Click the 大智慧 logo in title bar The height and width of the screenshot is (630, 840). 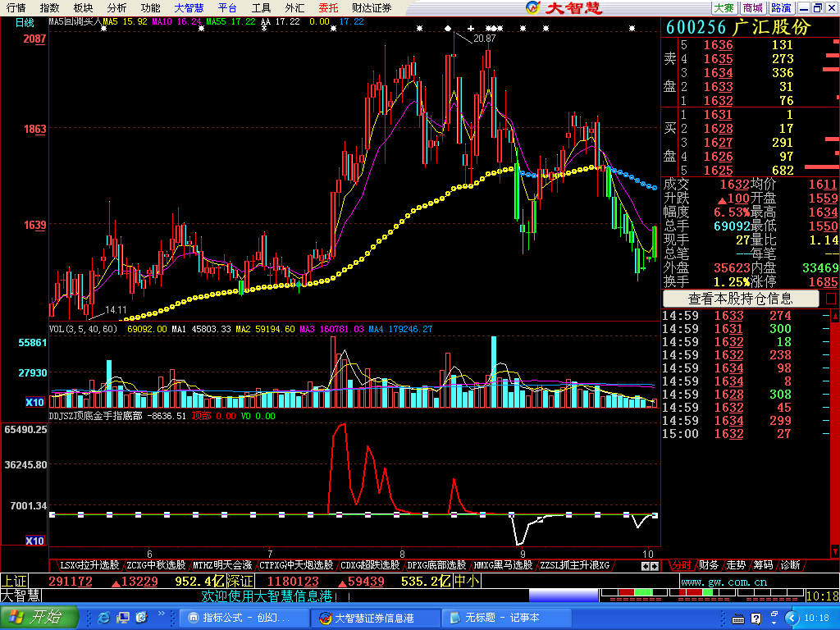(564, 7)
